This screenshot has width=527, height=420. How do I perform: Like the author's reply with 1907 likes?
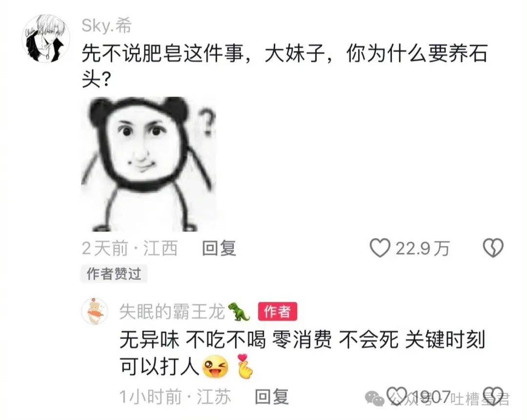397,396
